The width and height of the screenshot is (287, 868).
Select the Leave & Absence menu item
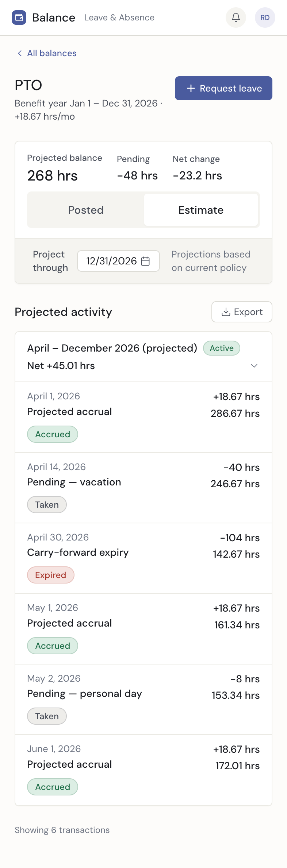point(119,17)
